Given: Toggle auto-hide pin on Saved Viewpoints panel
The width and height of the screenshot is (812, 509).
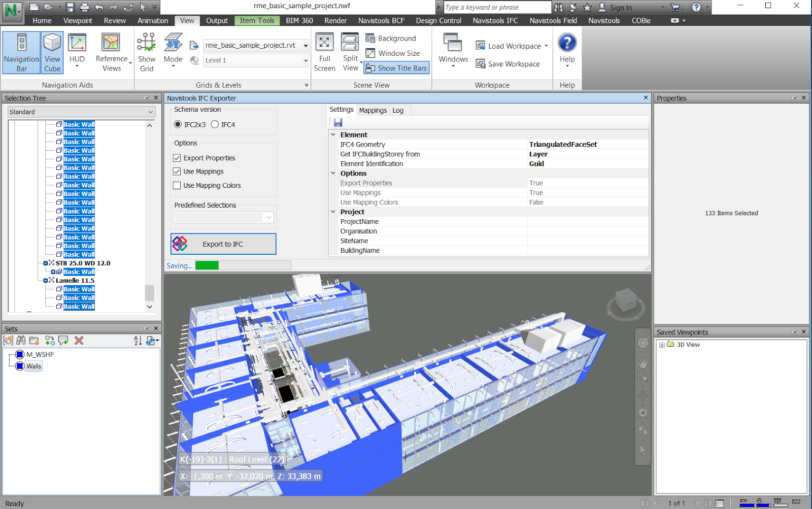Looking at the screenshot, I should click(794, 332).
